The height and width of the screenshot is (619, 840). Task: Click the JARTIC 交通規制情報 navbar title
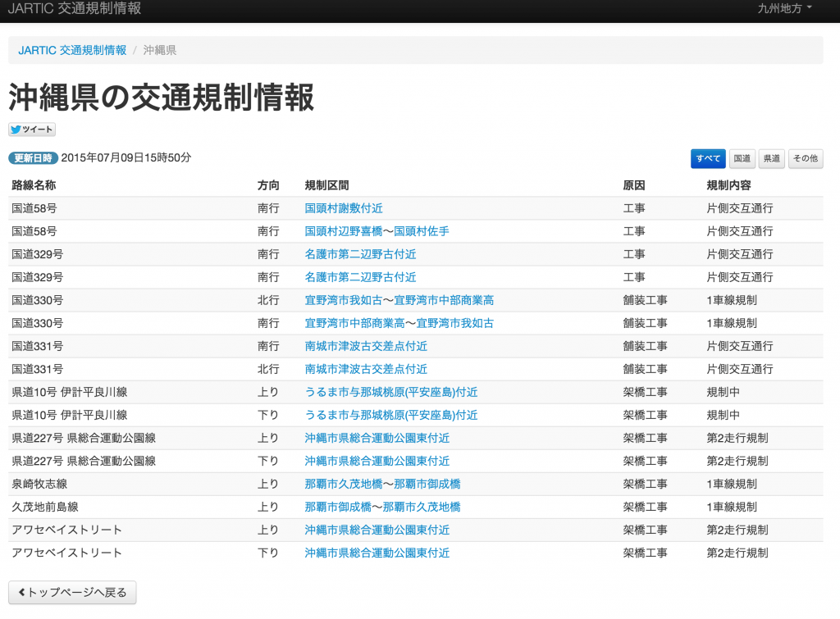click(x=75, y=9)
